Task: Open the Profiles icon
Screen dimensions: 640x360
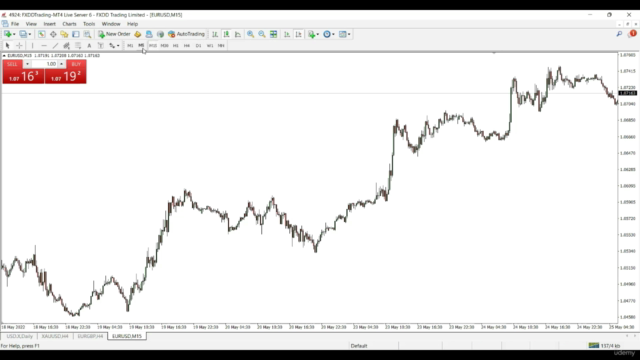Action: click(x=23, y=34)
